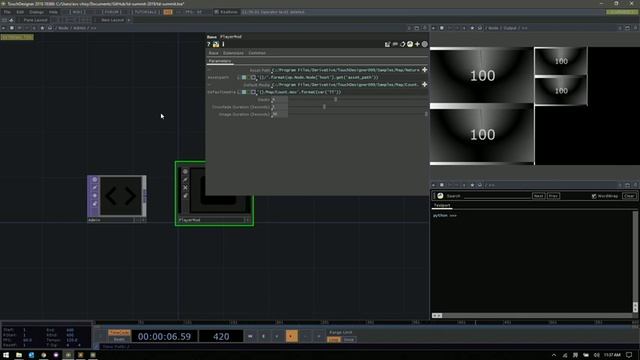Open File Explorer from the taskbar

[19, 355]
